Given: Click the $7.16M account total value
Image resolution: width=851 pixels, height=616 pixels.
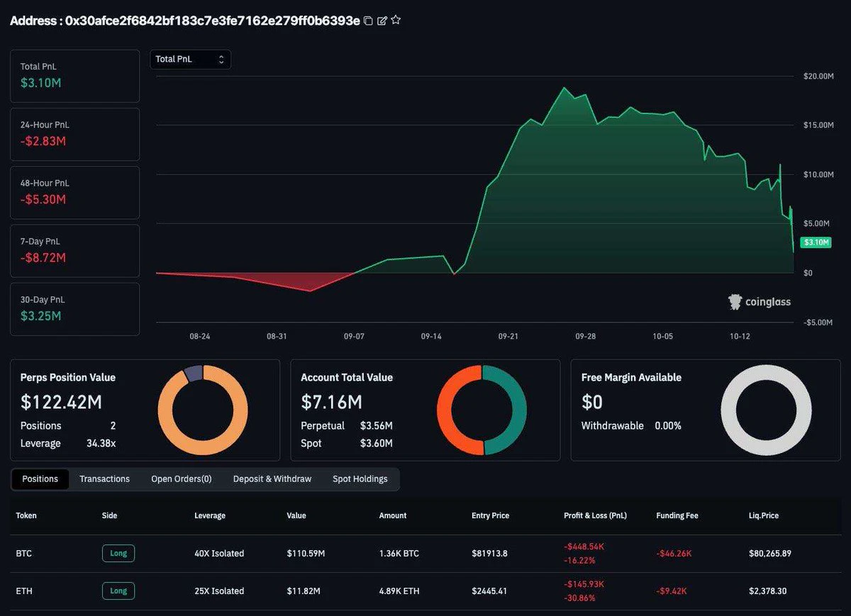Looking at the screenshot, I should (x=331, y=403).
